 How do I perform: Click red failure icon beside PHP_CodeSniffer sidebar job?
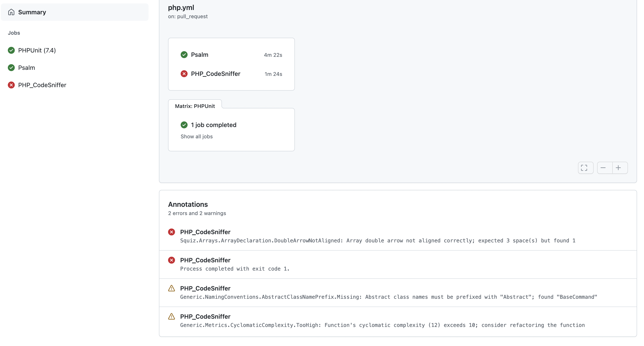(11, 85)
